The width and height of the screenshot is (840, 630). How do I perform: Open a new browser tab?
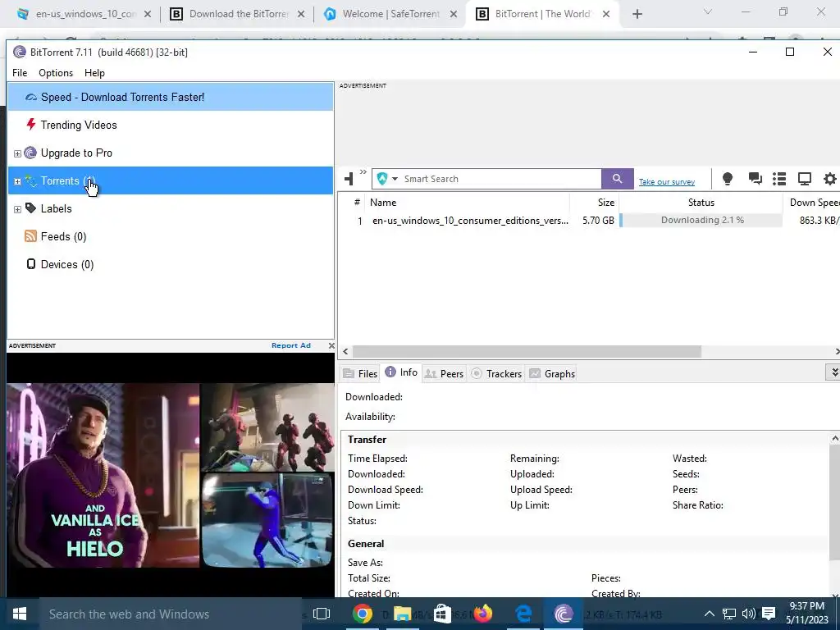pos(637,15)
